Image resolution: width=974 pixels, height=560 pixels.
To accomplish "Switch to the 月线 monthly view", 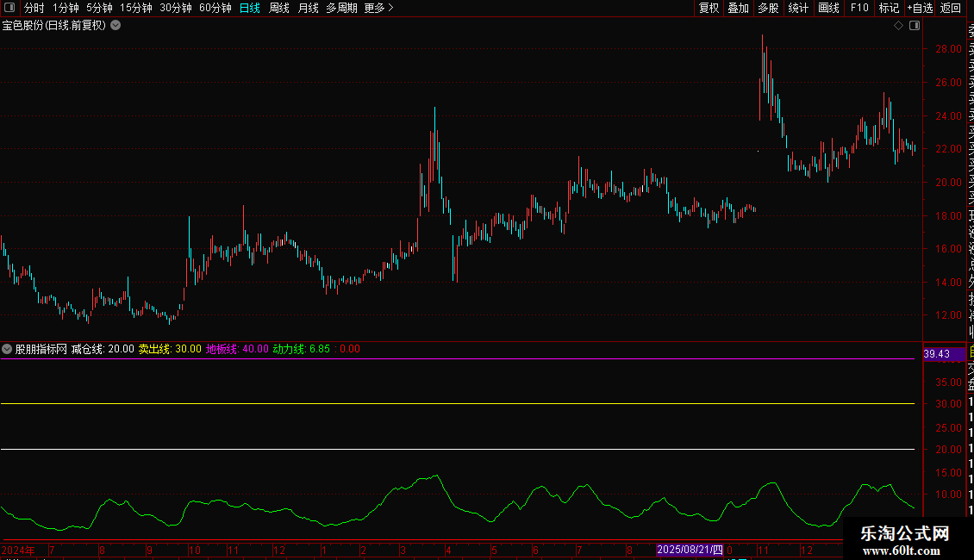I will (308, 8).
